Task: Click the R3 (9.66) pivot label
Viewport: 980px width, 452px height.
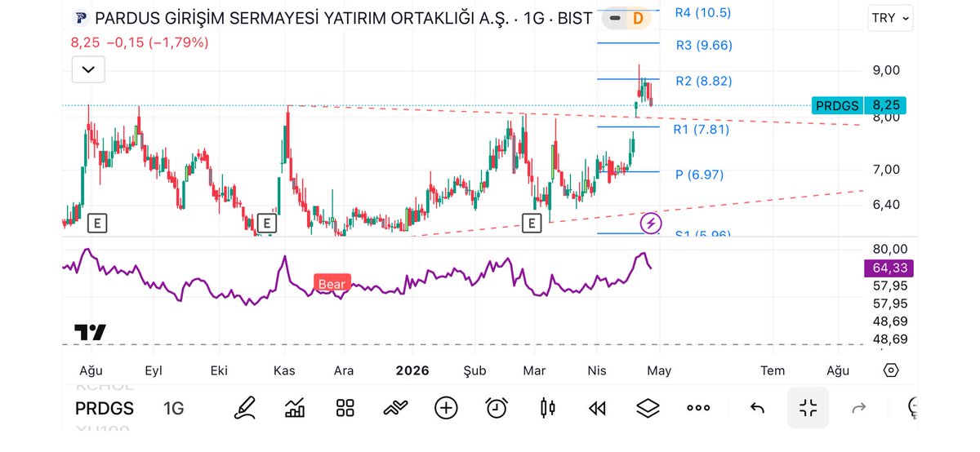Action: [x=704, y=46]
